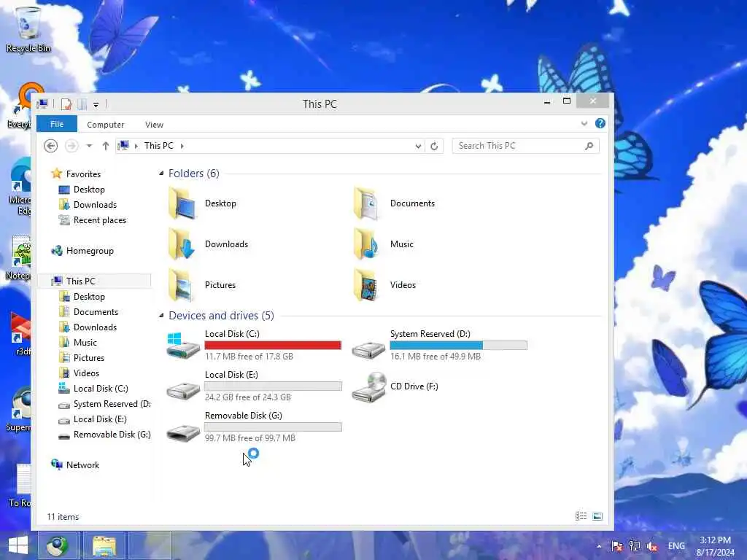The width and height of the screenshot is (747, 560).
Task: Open Recent places in navigation pane
Action: [x=99, y=220]
